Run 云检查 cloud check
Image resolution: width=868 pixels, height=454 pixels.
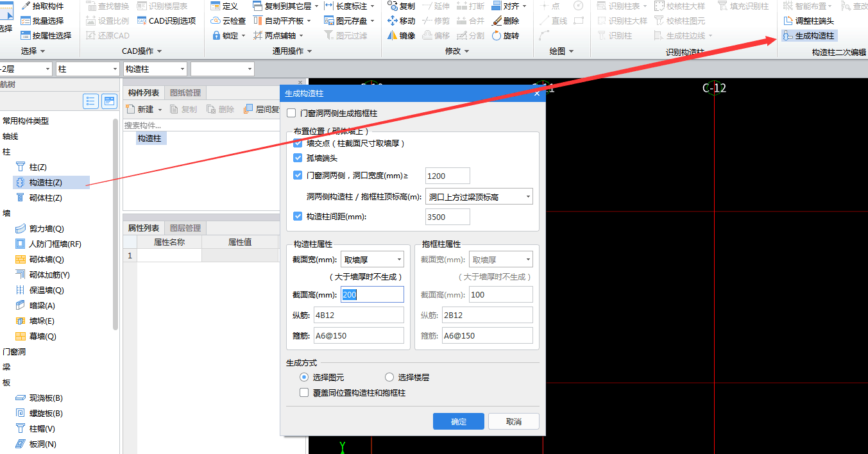coord(228,21)
